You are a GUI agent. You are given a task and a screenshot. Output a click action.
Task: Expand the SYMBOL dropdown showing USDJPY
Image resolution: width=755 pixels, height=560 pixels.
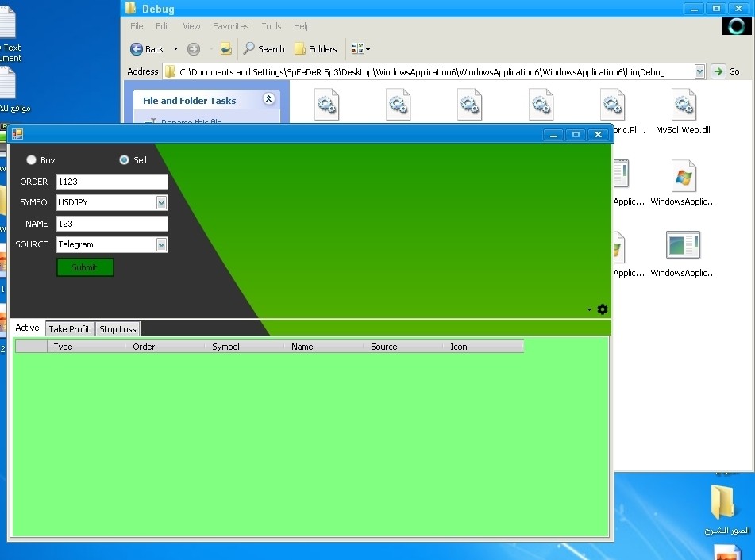[162, 203]
